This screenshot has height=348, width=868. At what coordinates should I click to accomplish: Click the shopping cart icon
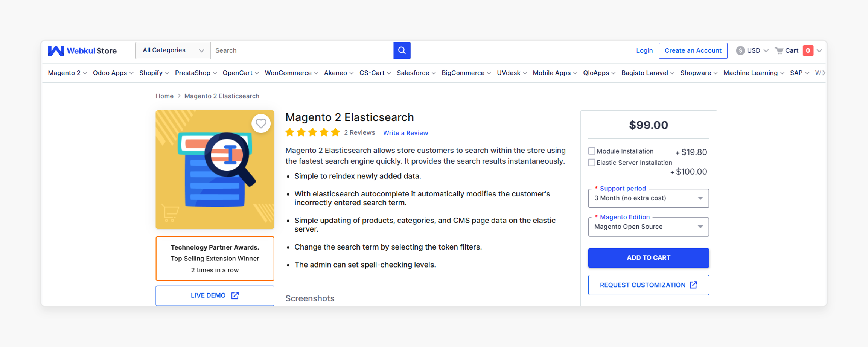coord(779,50)
